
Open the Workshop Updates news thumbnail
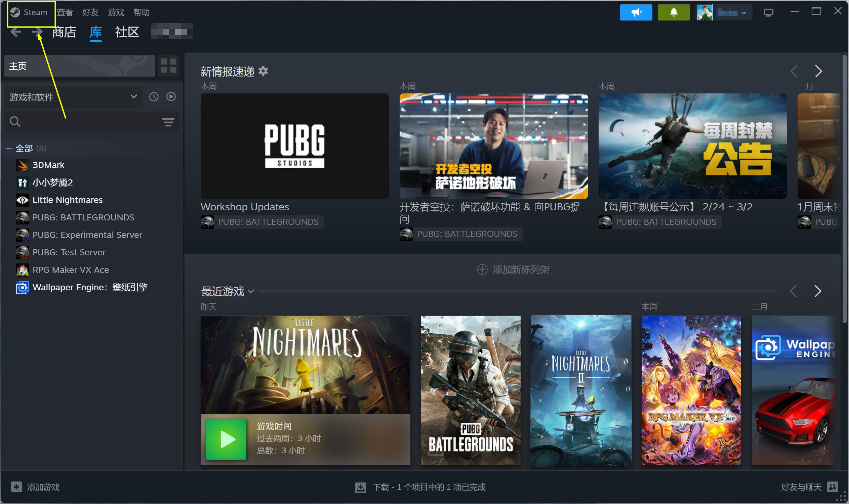[x=294, y=146]
